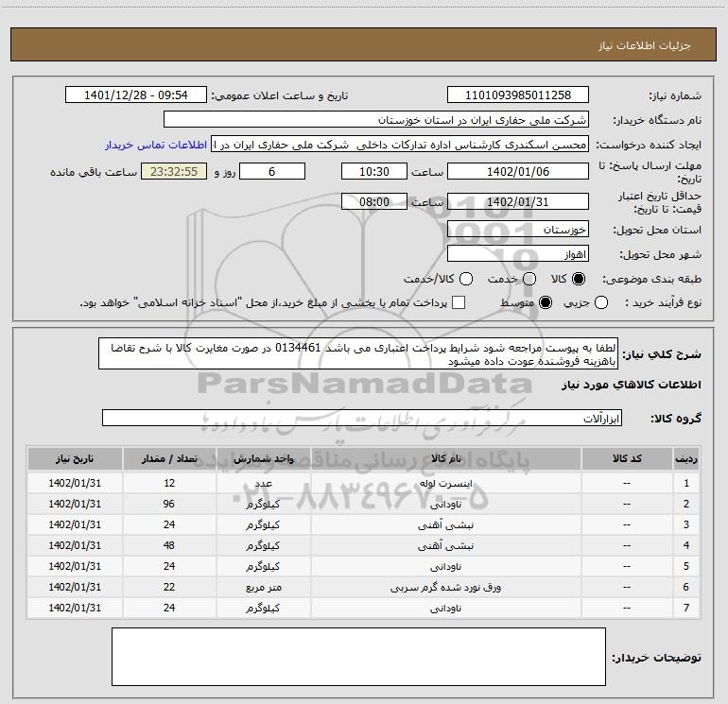This screenshot has width=728, height=704.
Task: Select the نبشی آهنی name in row 3
Action: pos(445,525)
